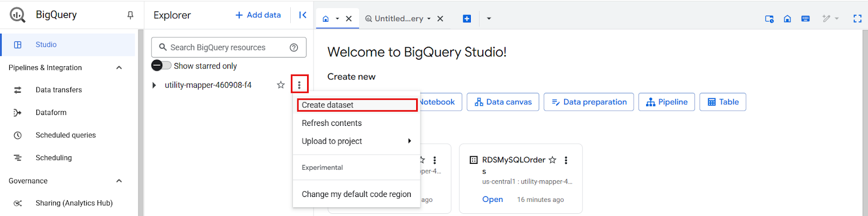Click the RDSMySQLOrders table icon
Screen dimensions: 868x216
(474, 160)
